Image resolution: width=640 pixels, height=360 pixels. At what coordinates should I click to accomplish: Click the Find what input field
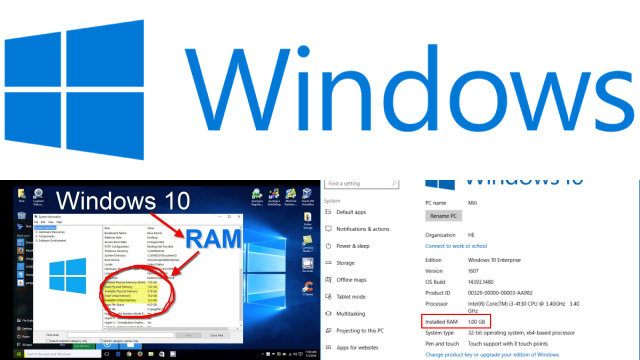tap(120, 335)
